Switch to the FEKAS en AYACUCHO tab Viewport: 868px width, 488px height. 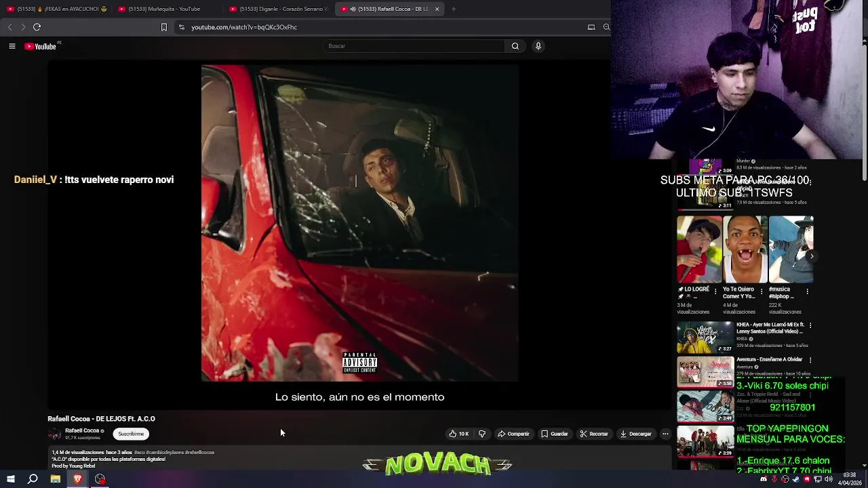click(57, 9)
